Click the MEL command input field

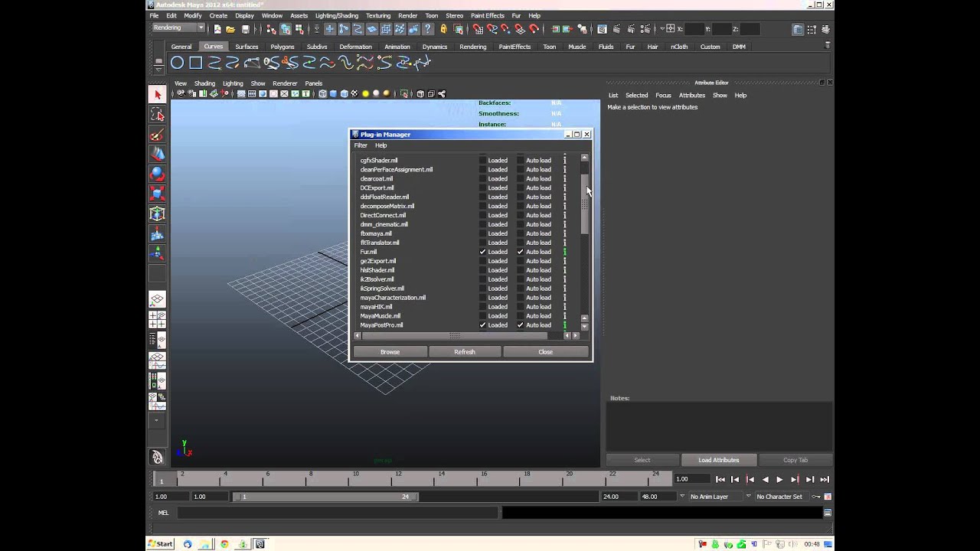pos(338,513)
